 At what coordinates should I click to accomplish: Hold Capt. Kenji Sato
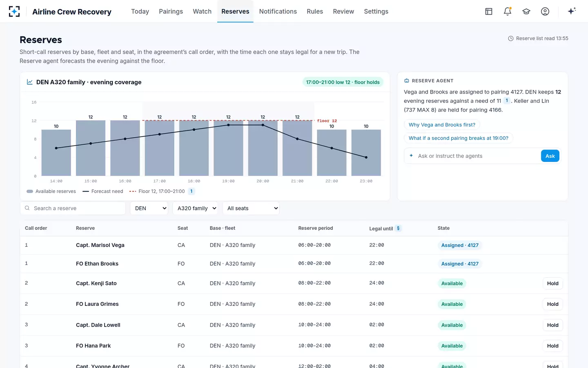coord(553,283)
